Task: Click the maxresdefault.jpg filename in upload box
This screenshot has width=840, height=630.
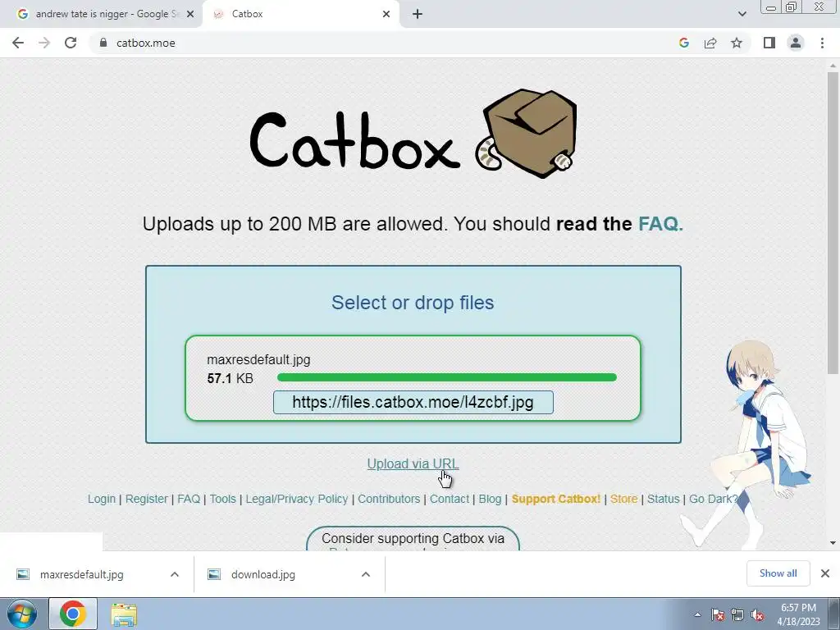Action: pyautogui.click(x=258, y=359)
